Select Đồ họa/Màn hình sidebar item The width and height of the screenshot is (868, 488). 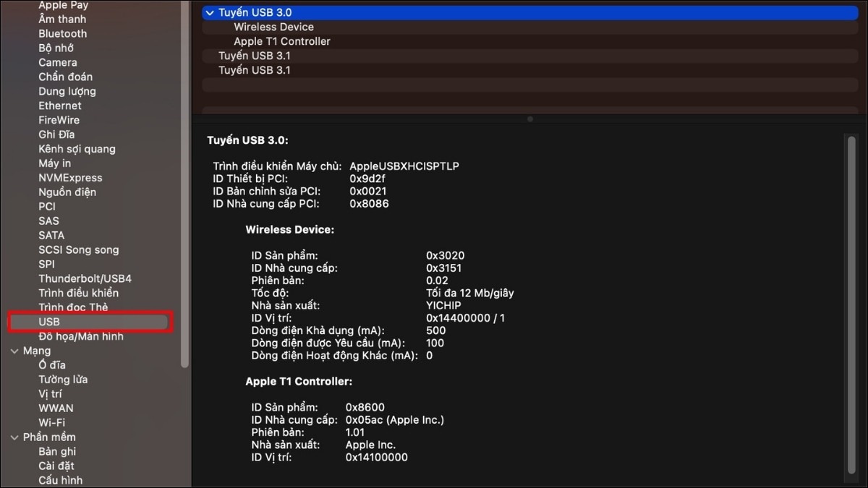(x=80, y=336)
